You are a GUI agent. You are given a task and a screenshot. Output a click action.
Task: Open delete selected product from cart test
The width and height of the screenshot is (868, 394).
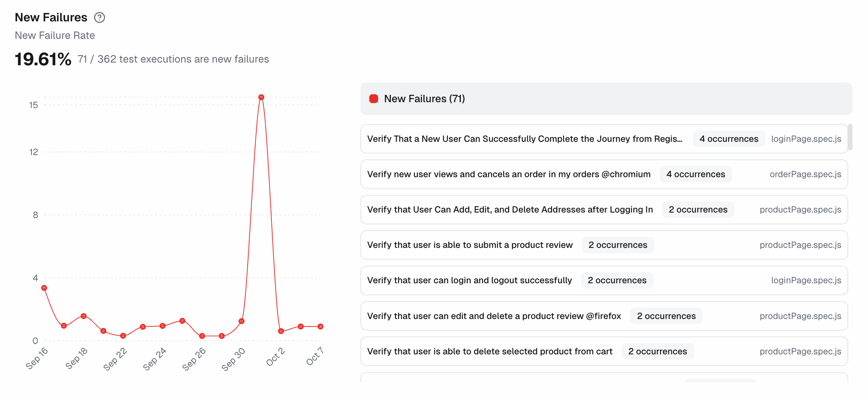click(x=490, y=352)
